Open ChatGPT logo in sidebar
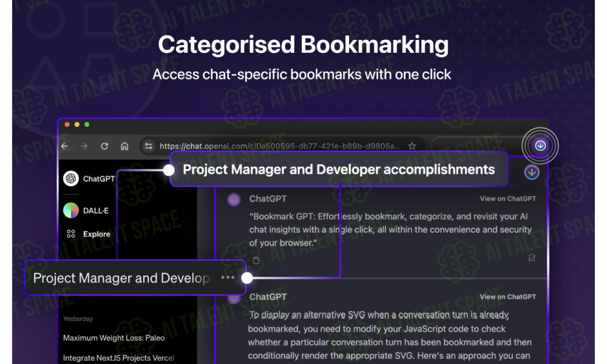The width and height of the screenshot is (607, 364). click(x=71, y=178)
